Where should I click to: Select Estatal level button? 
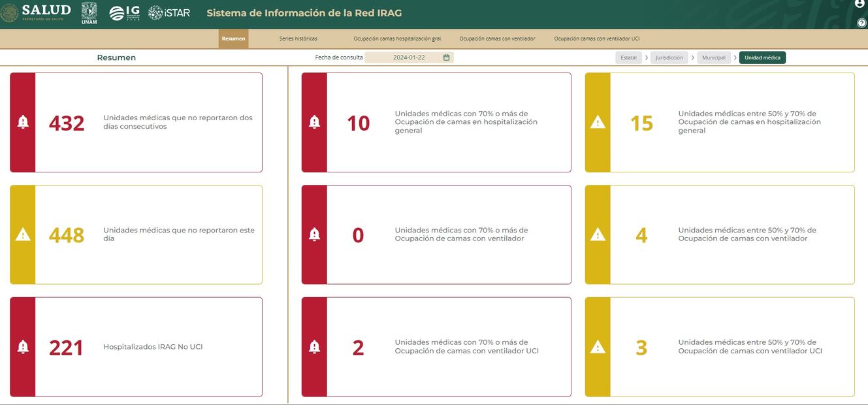pos(628,57)
